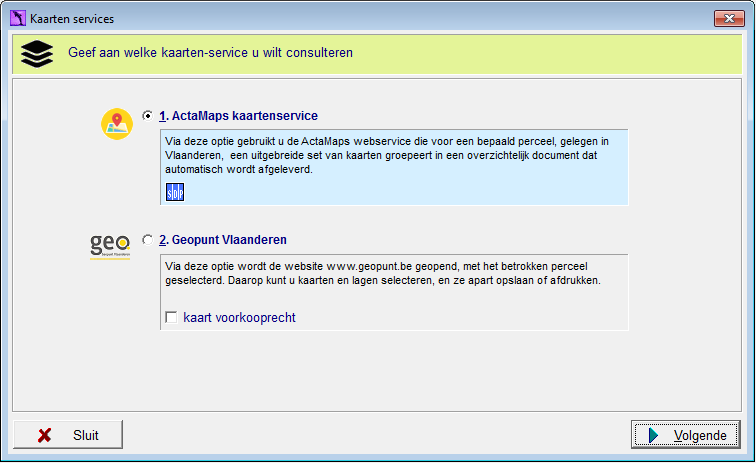Click the Volgende button

[x=686, y=435]
